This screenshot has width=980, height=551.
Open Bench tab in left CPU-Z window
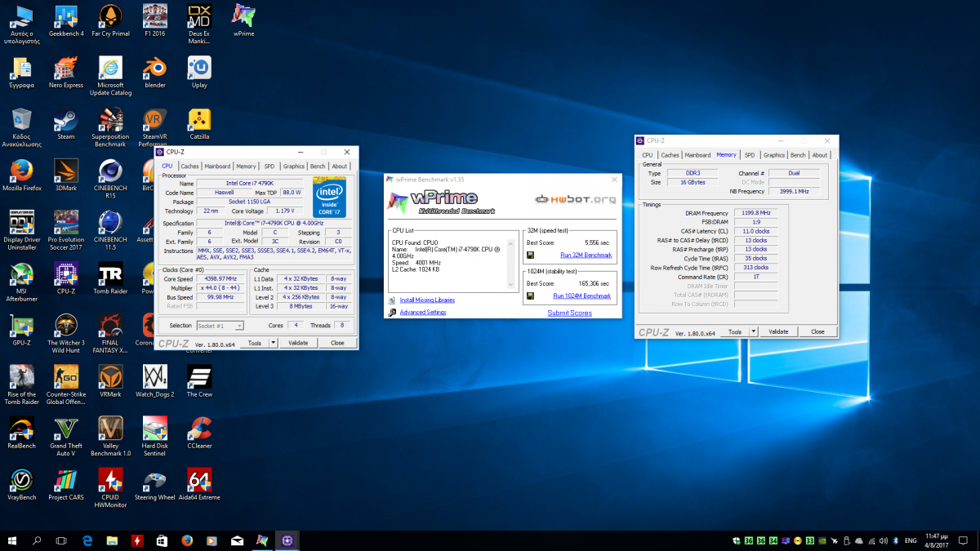point(318,166)
